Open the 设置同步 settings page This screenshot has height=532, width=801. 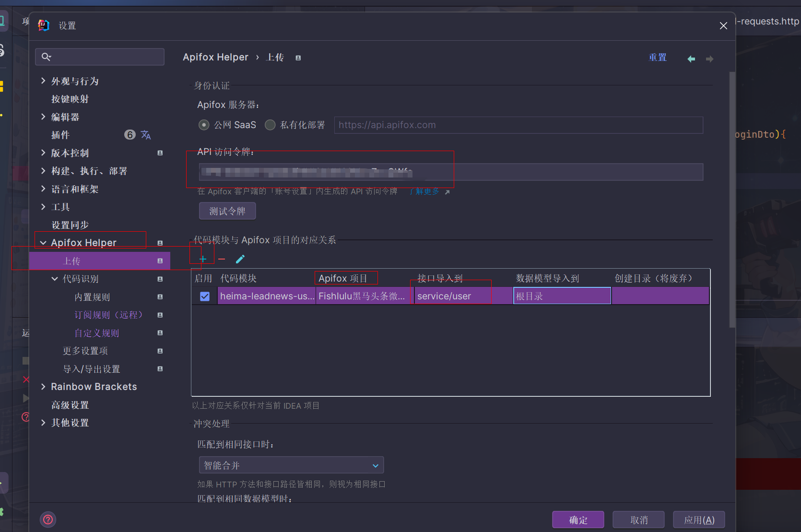tap(70, 225)
